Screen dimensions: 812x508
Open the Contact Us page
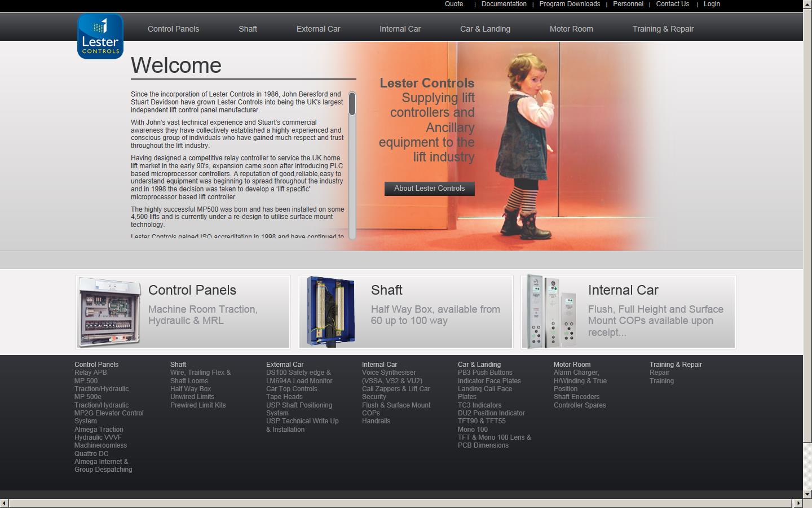(672, 4)
